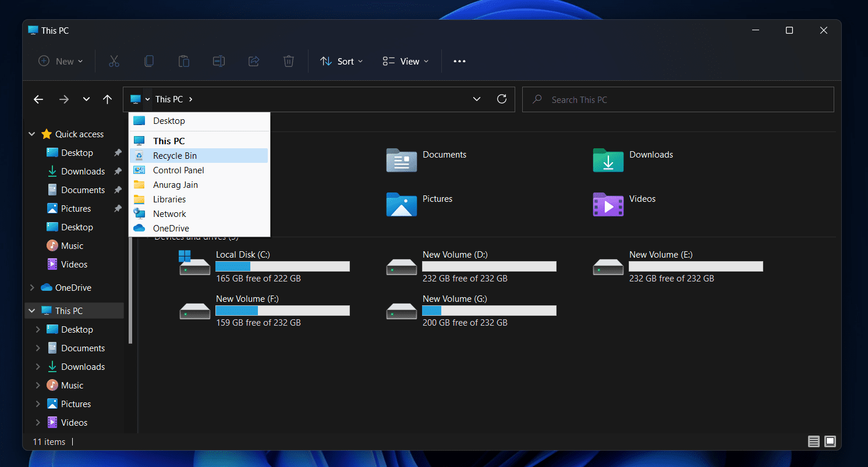868x467 pixels.
Task: Click the back navigation arrow
Action: coord(38,99)
